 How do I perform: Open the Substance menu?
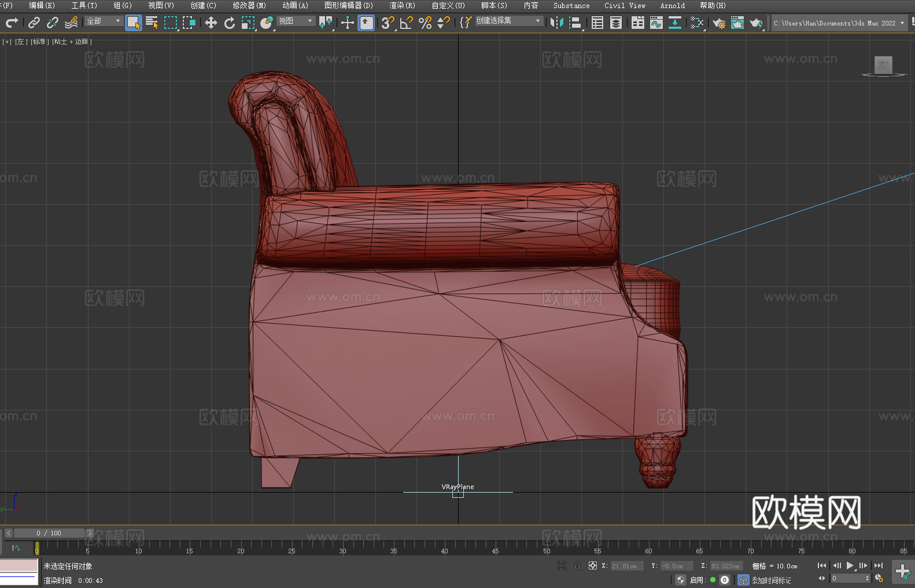tap(571, 5)
